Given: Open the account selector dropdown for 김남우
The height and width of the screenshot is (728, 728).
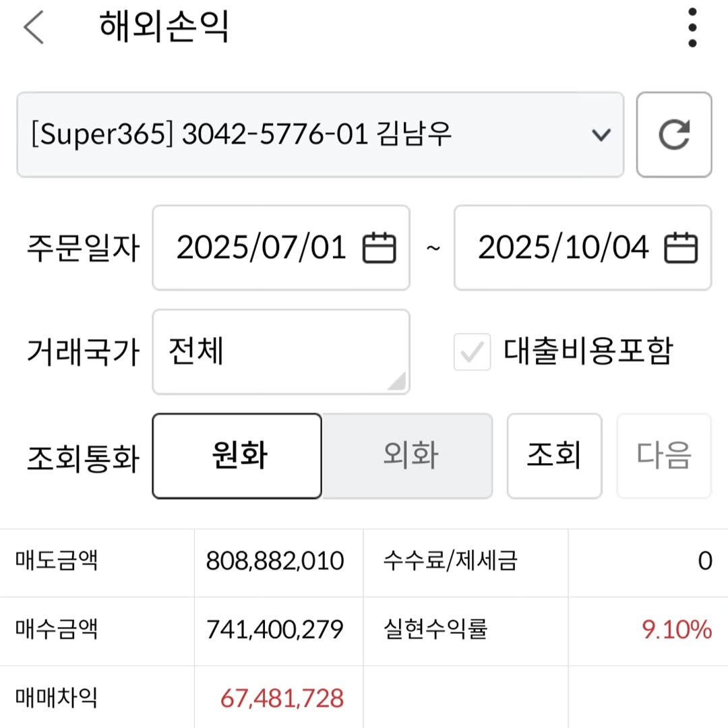Looking at the screenshot, I should click(322, 134).
